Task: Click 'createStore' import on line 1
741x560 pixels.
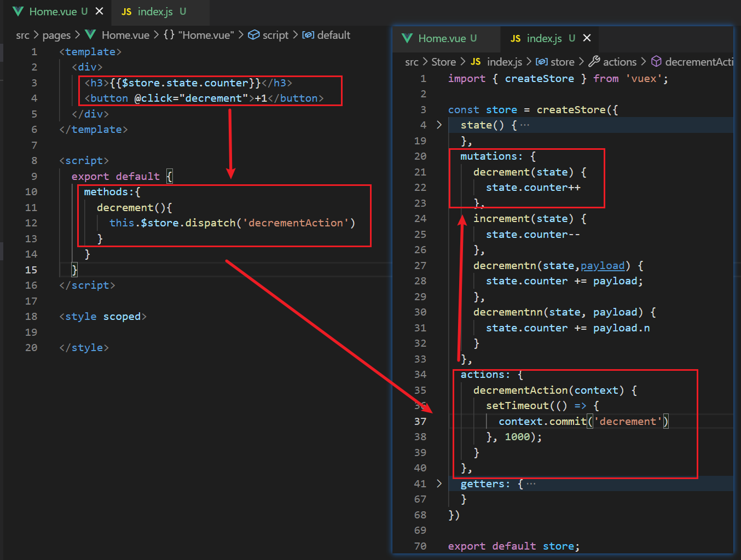Action: point(539,79)
